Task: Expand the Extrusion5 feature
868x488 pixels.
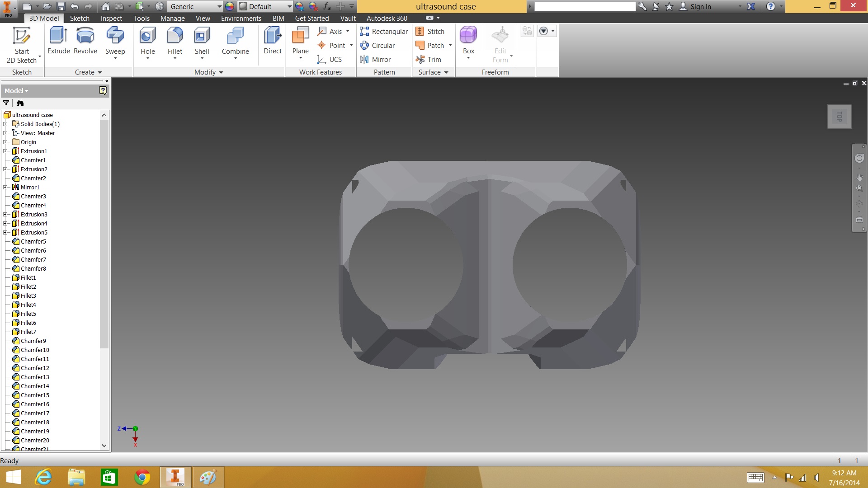Action: [x=5, y=232]
